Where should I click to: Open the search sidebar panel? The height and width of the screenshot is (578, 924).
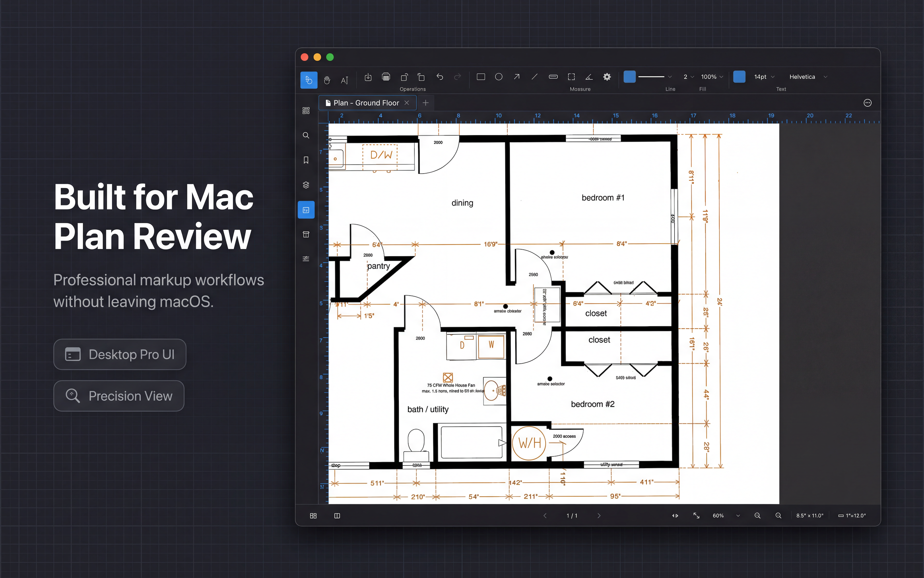coord(306,135)
